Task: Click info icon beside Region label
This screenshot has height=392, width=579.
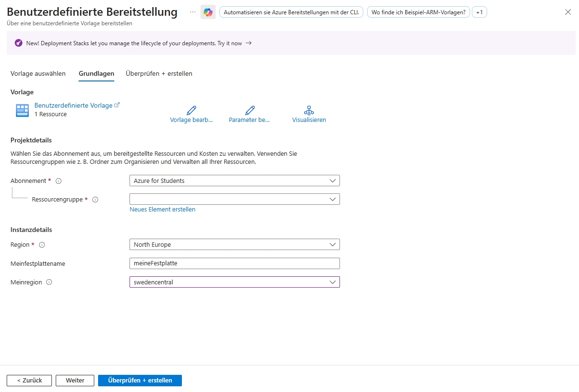Action: [x=42, y=245]
